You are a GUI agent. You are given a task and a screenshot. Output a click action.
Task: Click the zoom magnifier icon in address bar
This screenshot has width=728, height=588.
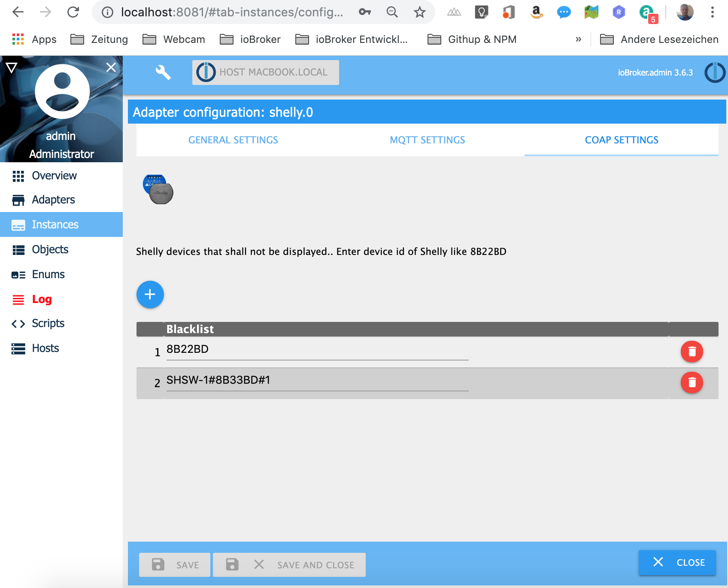pos(392,12)
